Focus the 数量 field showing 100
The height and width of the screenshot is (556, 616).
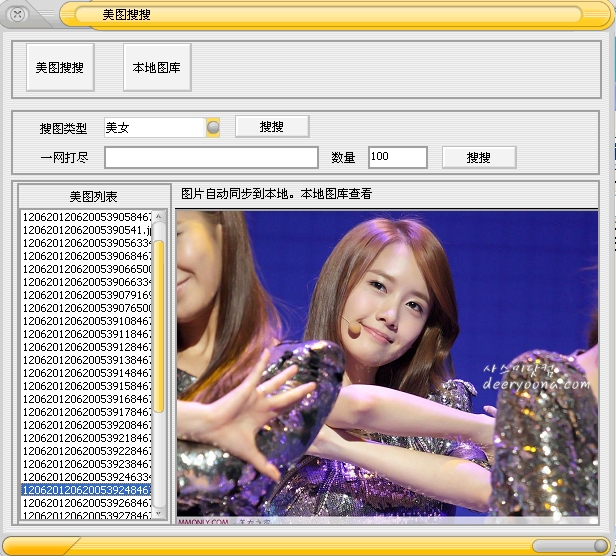[397, 158]
